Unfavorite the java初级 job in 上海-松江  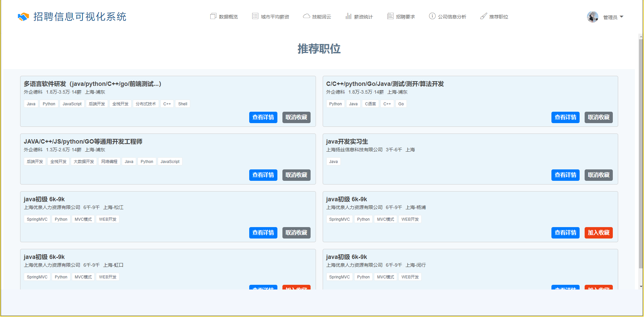tap(297, 233)
